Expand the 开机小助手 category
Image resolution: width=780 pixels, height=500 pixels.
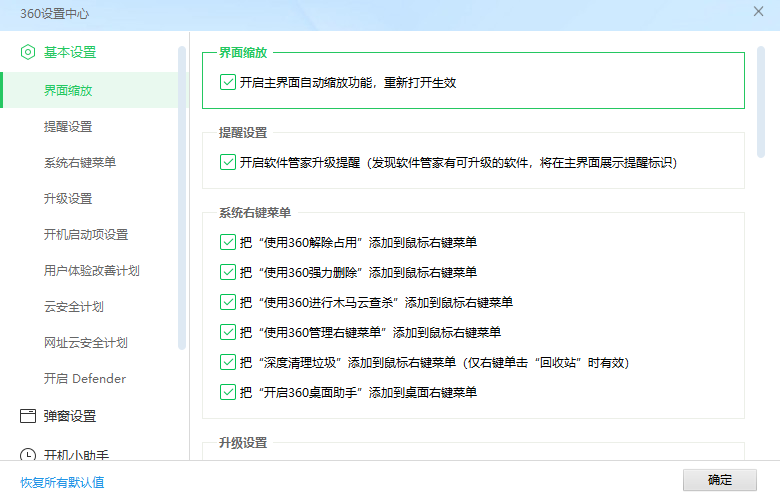pos(76,454)
